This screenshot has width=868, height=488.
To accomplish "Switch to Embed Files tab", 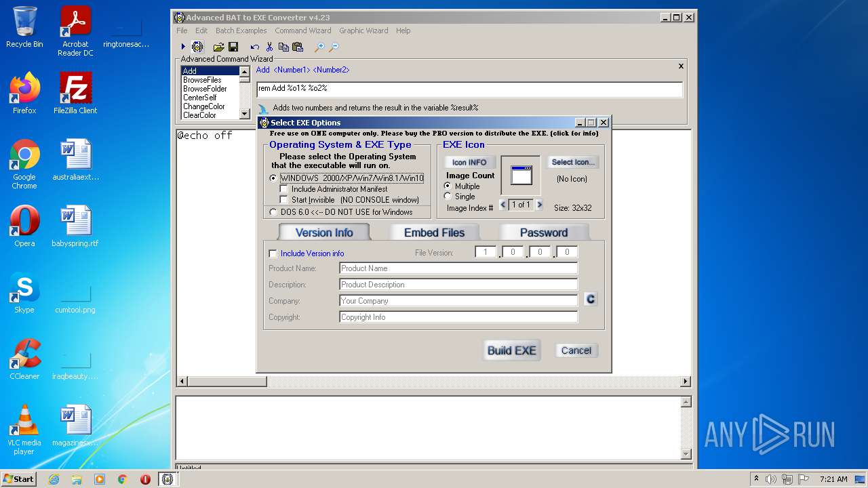I will pos(435,232).
